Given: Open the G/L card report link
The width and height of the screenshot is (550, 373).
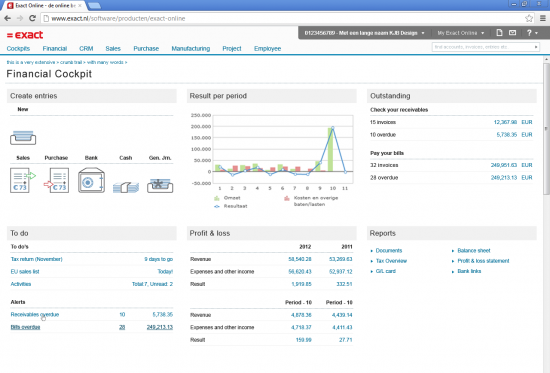Looking at the screenshot, I should tap(385, 271).
